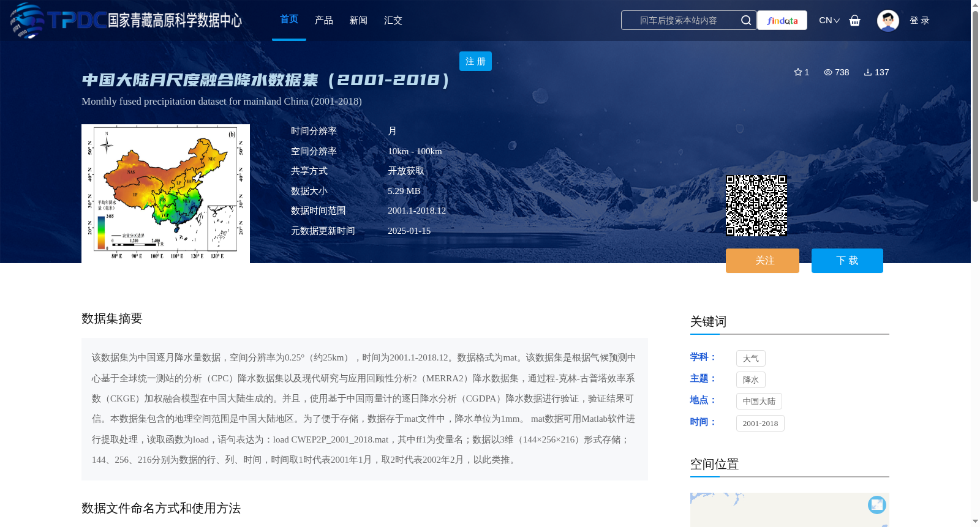This screenshot has width=980, height=527.
Task: Click the 数据文件命名方式和使用方法 heading
Action: [161, 508]
